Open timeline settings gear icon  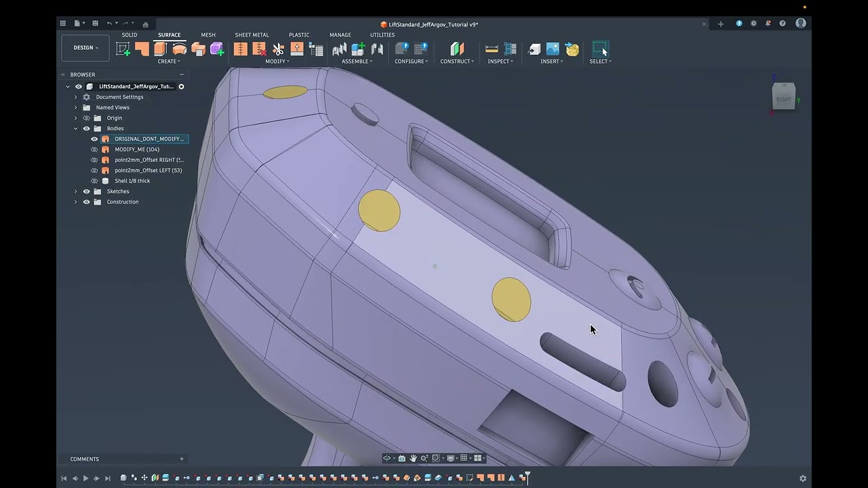(x=803, y=478)
